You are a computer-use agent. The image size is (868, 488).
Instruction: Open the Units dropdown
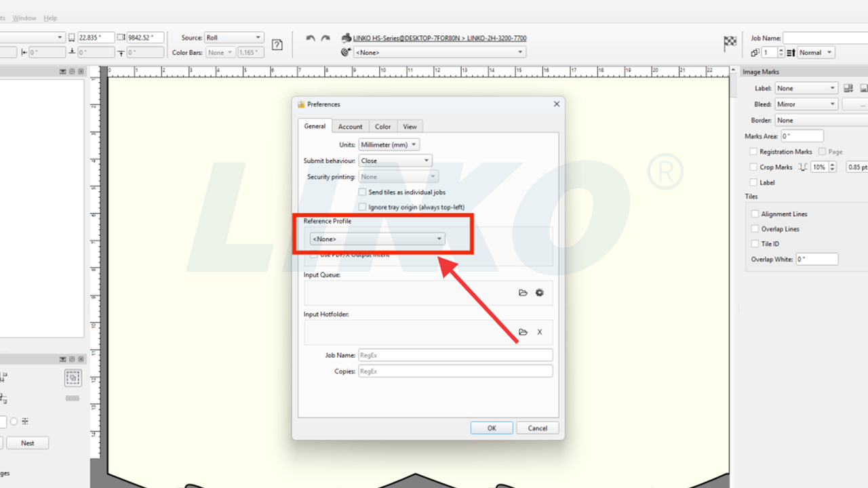[x=389, y=144]
